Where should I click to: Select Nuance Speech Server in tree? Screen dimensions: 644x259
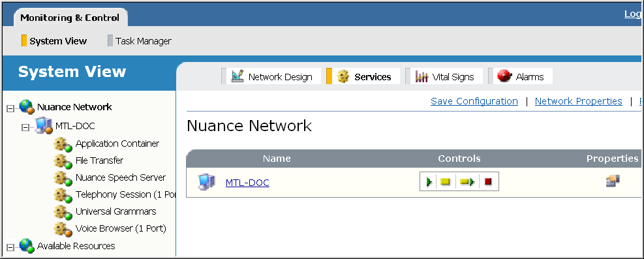click(120, 177)
